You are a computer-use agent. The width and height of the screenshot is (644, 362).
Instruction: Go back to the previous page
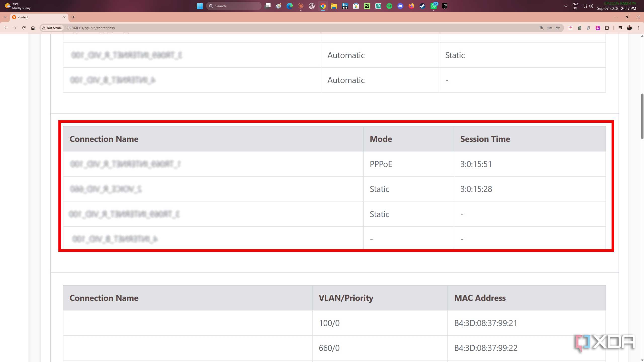pos(6,28)
